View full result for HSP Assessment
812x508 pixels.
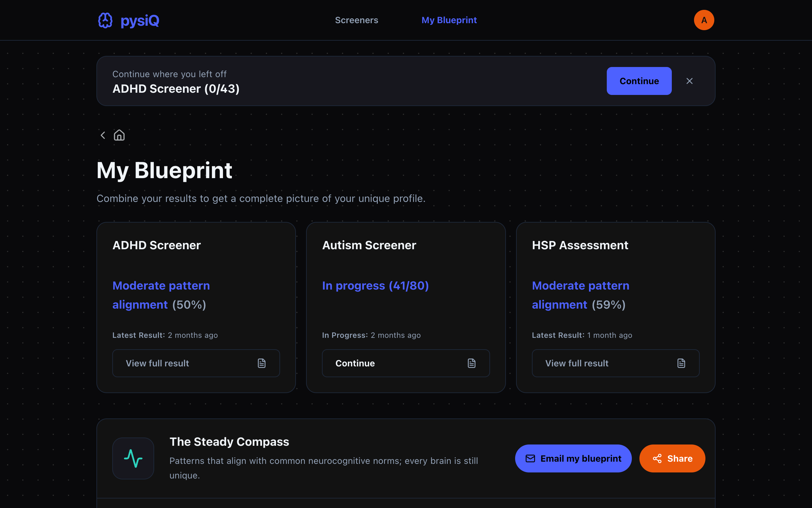pos(615,363)
